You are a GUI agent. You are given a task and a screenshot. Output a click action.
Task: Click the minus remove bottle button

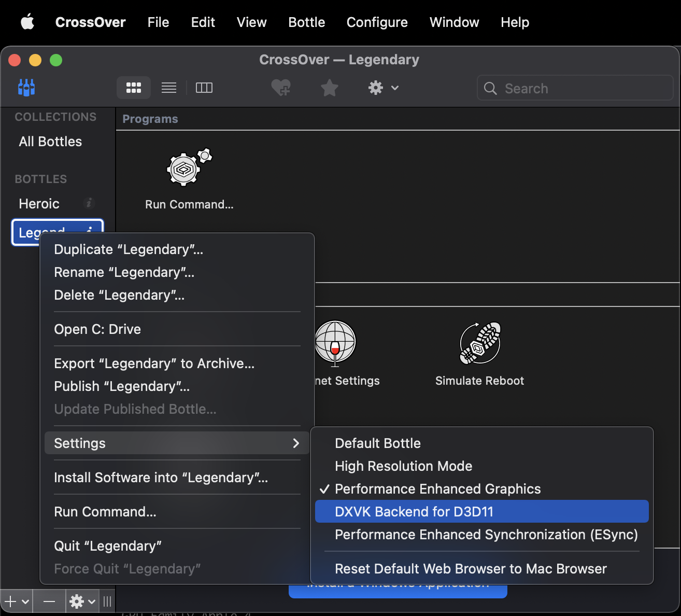click(49, 601)
